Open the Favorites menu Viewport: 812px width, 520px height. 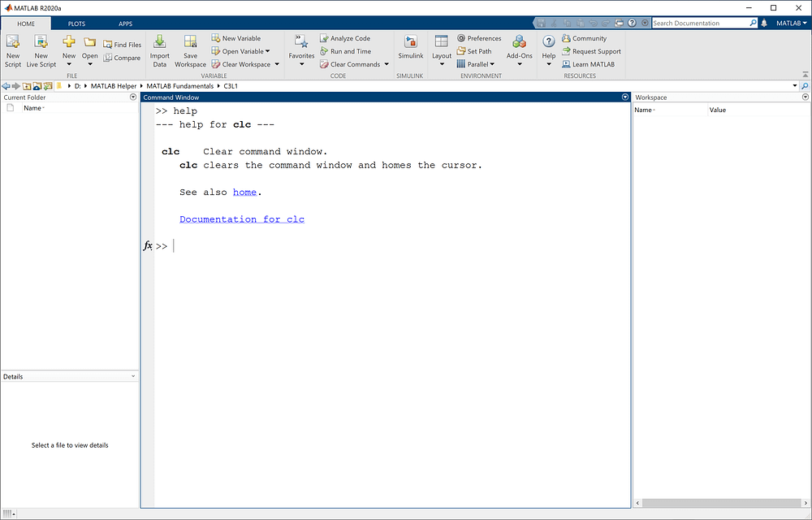coord(301,50)
